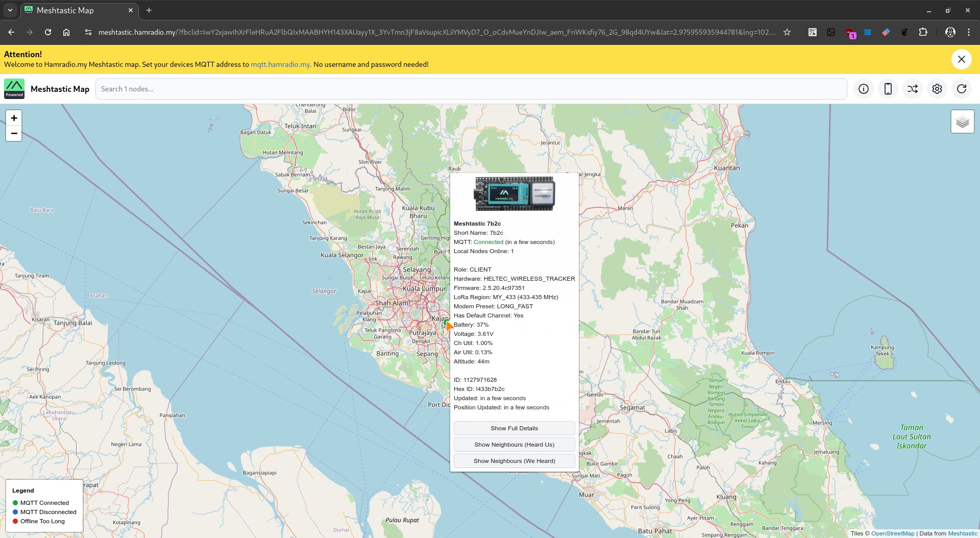Open a new browser tab
The image size is (980, 538).
[x=149, y=10]
